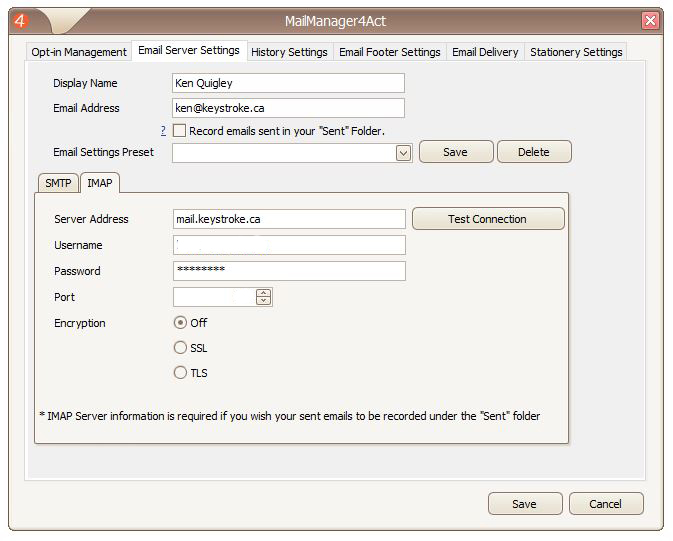The width and height of the screenshot is (673, 541).
Task: Delete the email settings preset
Action: pyautogui.click(x=534, y=152)
